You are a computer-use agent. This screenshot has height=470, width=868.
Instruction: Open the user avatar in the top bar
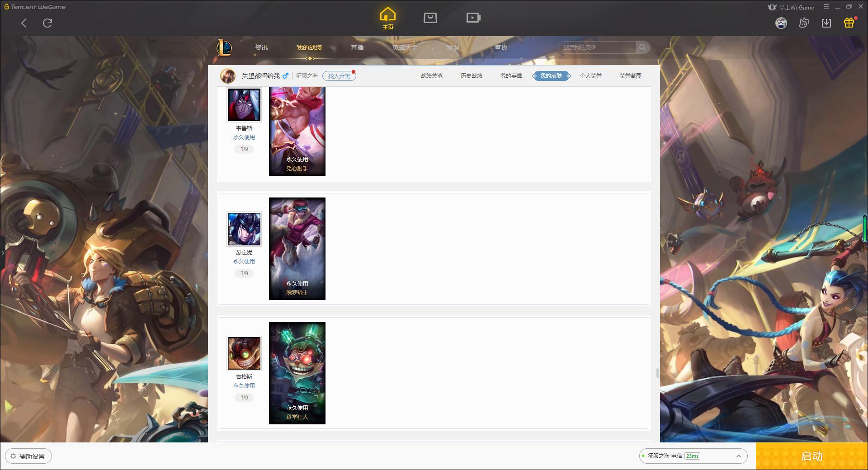pyautogui.click(x=781, y=23)
